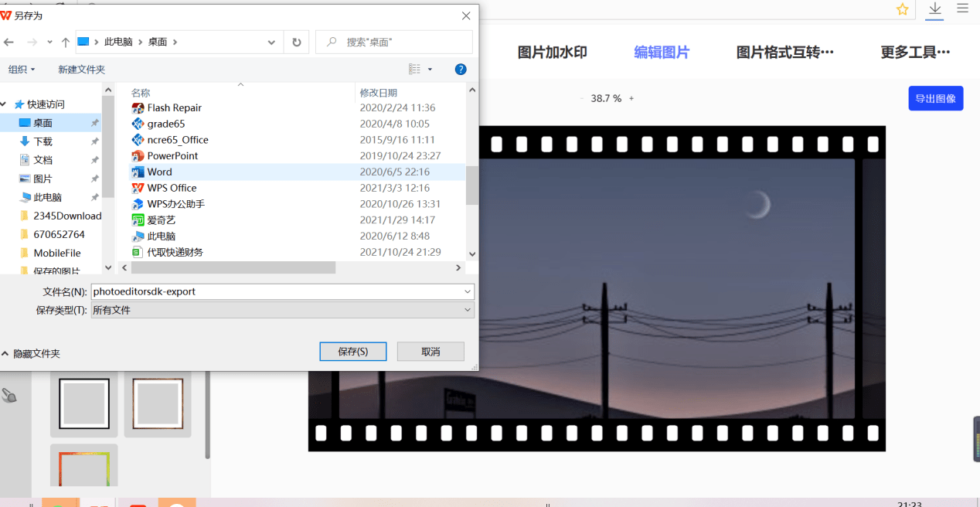Zoom in with the plus sign beside 38.7 %
980x507 pixels.
pyautogui.click(x=631, y=99)
